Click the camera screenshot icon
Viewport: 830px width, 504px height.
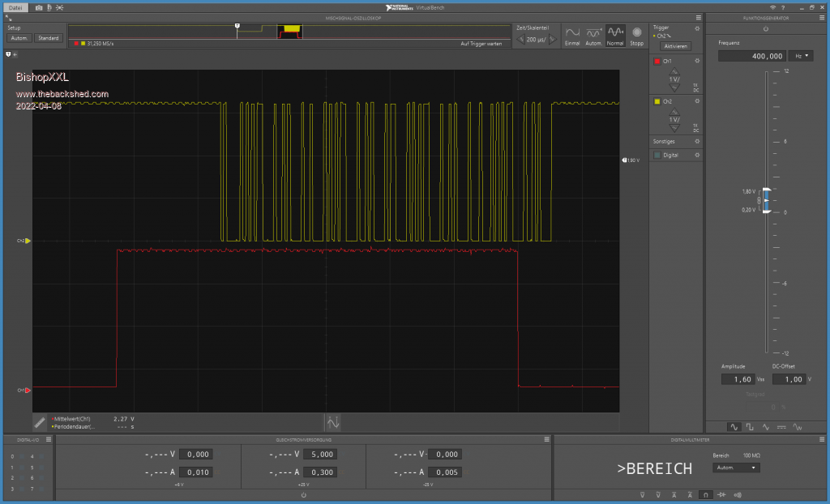(38, 7)
